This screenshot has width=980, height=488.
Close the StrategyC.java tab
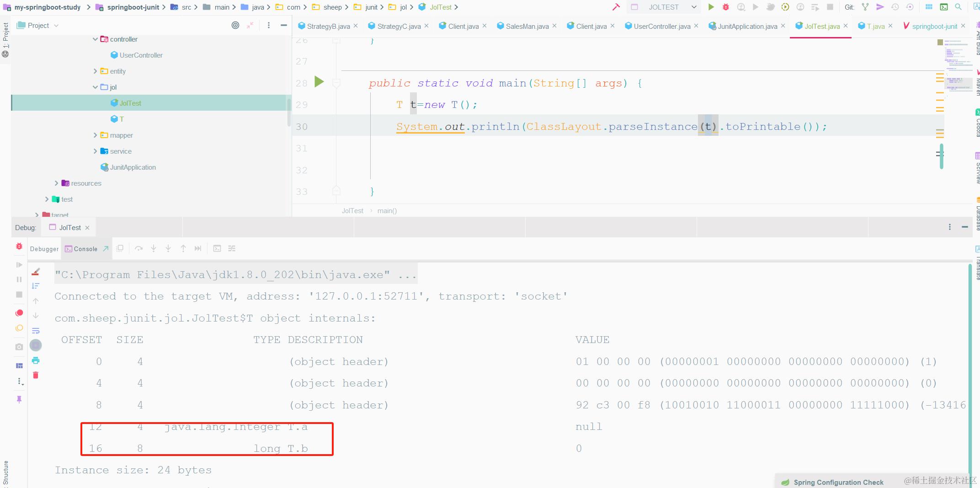(426, 26)
